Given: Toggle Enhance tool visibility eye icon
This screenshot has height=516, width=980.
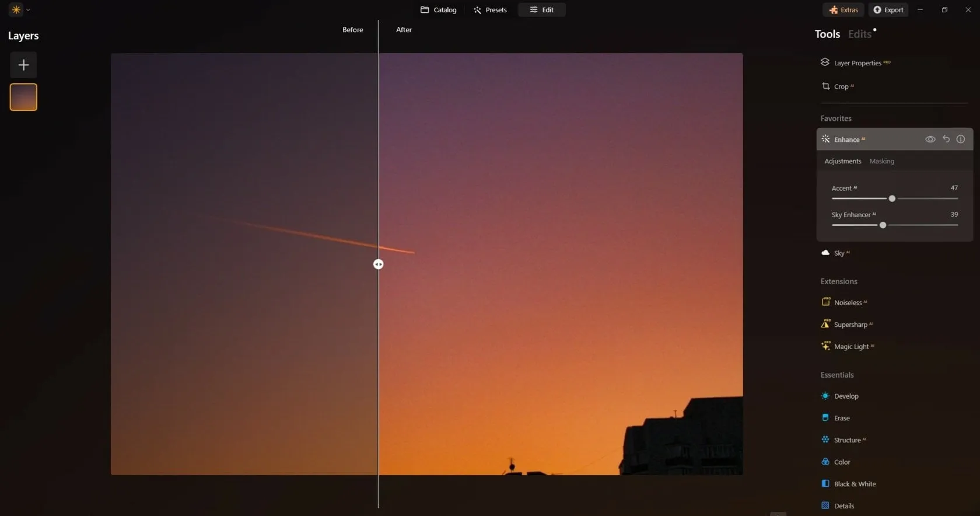Looking at the screenshot, I should click(x=930, y=139).
